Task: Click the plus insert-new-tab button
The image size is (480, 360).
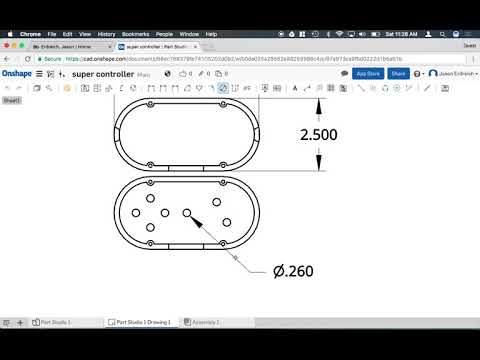Action: (x=20, y=323)
